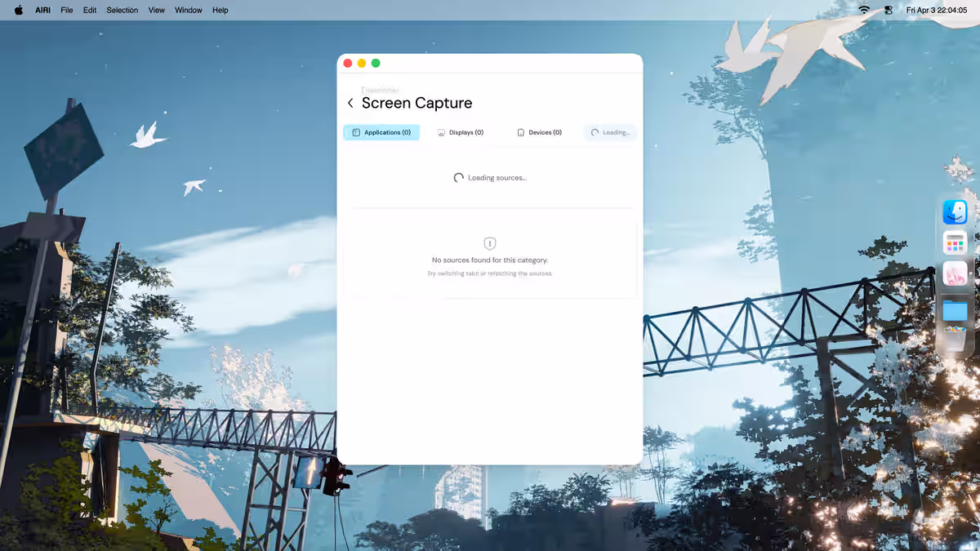The image size is (980, 551).
Task: Click the 'Screen Capture' page title
Action: [416, 103]
